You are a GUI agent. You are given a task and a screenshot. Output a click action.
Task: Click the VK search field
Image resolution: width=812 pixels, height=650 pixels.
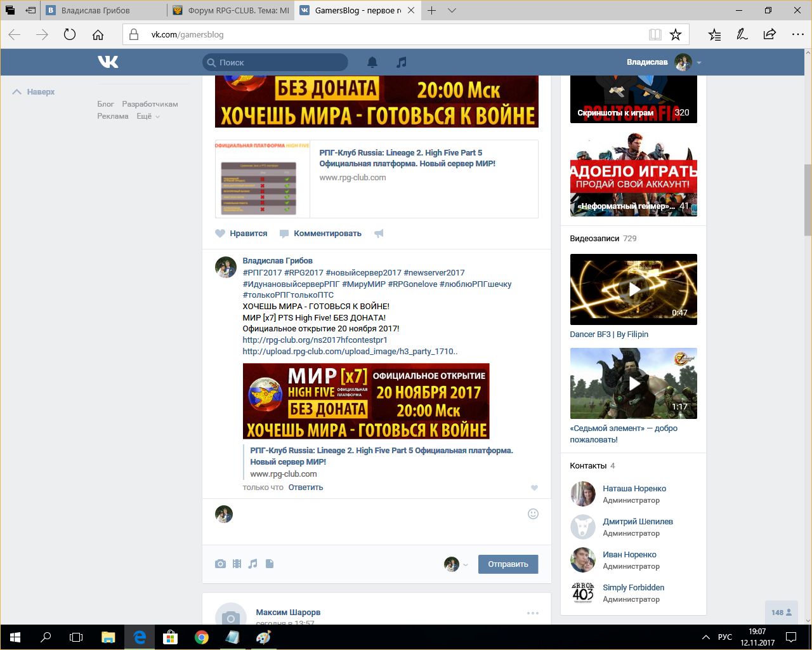click(275, 62)
